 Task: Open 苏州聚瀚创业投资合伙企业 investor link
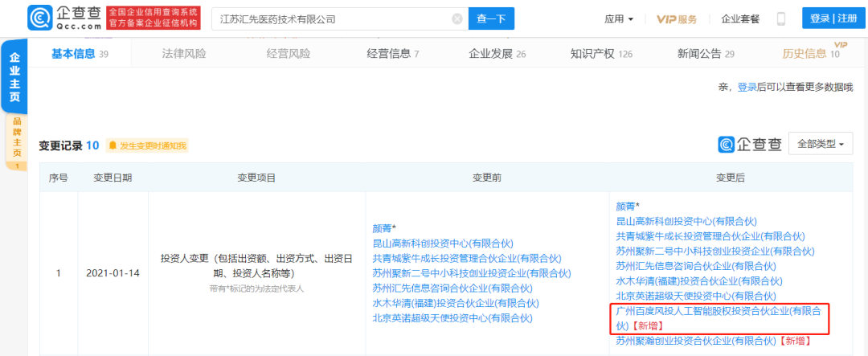[696, 341]
